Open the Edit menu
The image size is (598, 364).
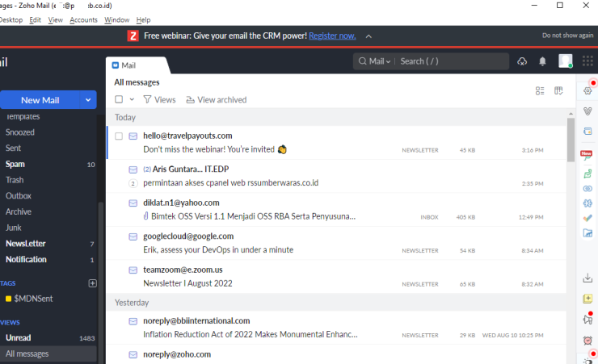[x=35, y=20]
